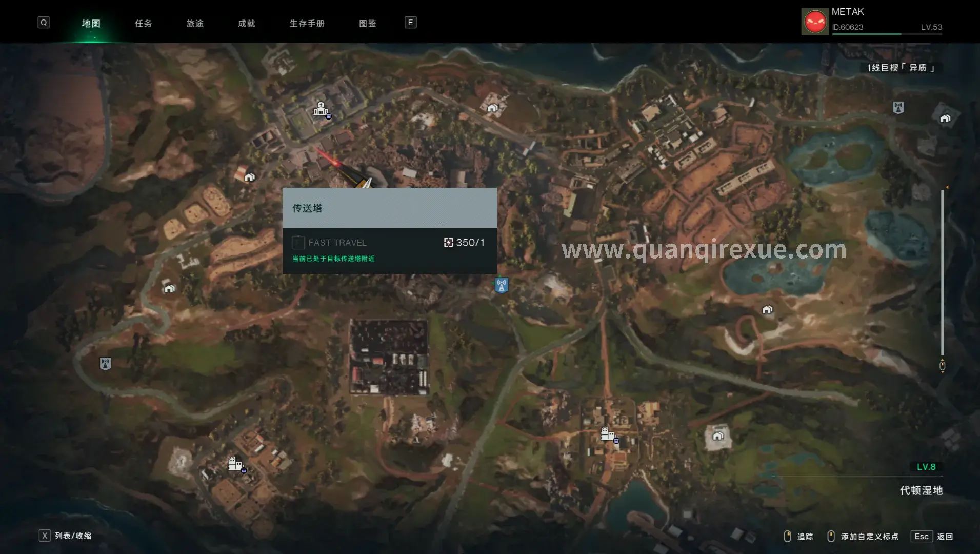The width and height of the screenshot is (980, 554).
Task: Click the Esc 返回 button
Action: [x=932, y=536]
